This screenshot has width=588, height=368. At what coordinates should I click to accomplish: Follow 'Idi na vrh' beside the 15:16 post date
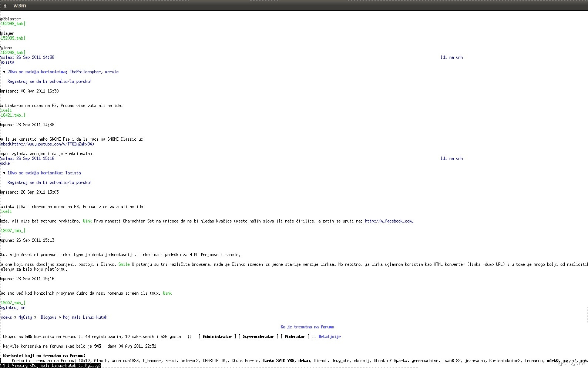(x=451, y=158)
